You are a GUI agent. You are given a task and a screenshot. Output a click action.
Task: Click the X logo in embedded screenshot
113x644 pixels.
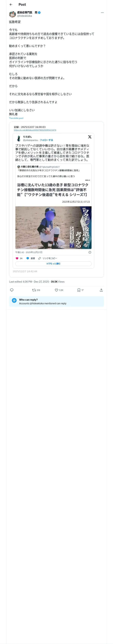point(90,137)
